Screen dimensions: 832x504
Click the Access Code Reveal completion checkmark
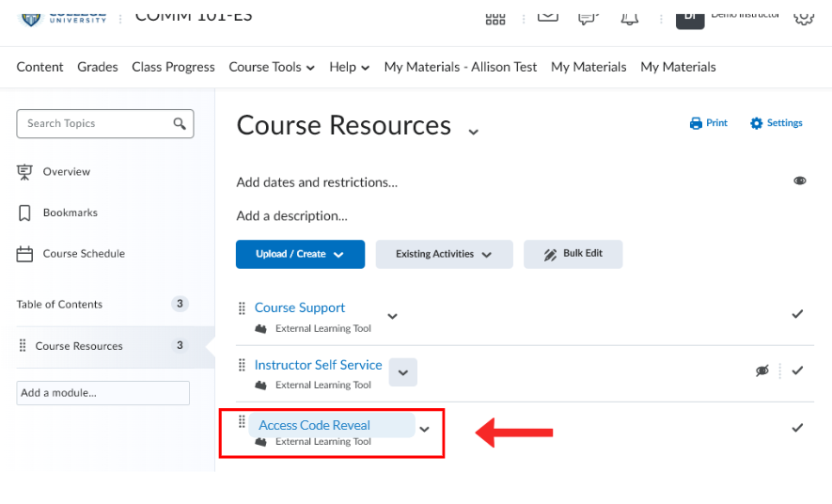pos(797,428)
